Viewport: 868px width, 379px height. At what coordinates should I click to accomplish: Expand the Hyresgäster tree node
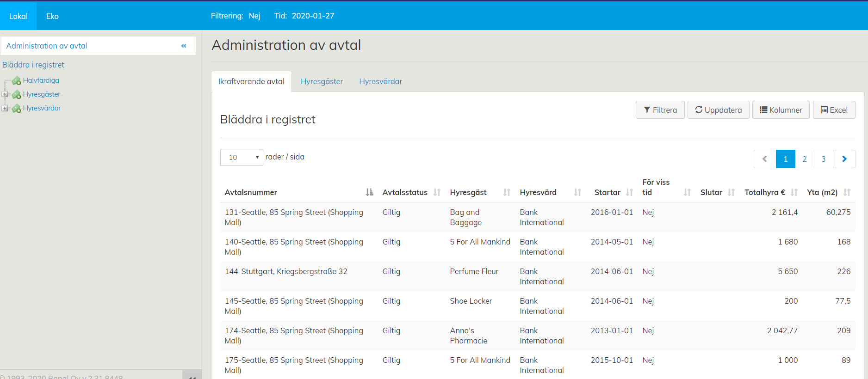pos(5,94)
